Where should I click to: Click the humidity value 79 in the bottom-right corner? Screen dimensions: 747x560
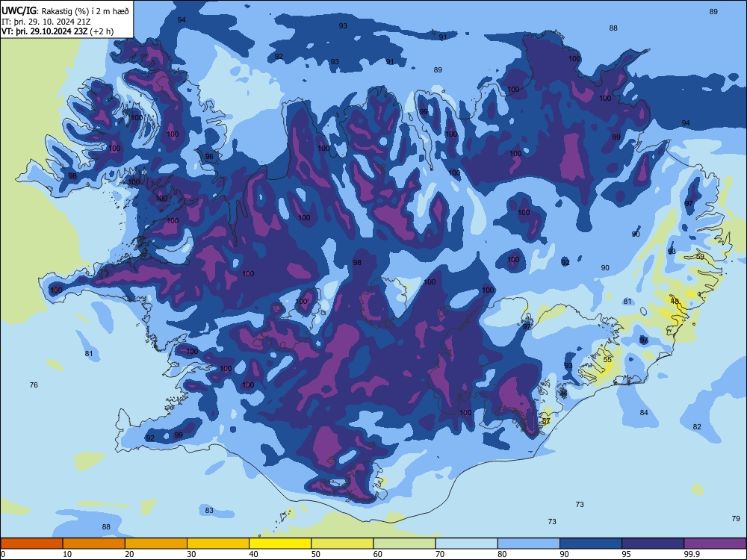tap(736, 519)
